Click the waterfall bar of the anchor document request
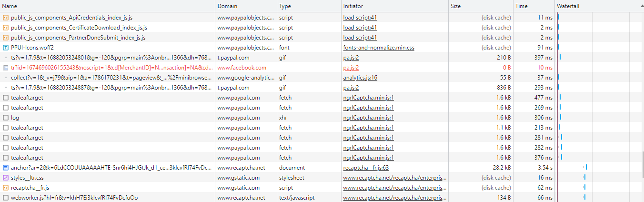This screenshot has width=644, height=202. pyautogui.click(x=586, y=167)
